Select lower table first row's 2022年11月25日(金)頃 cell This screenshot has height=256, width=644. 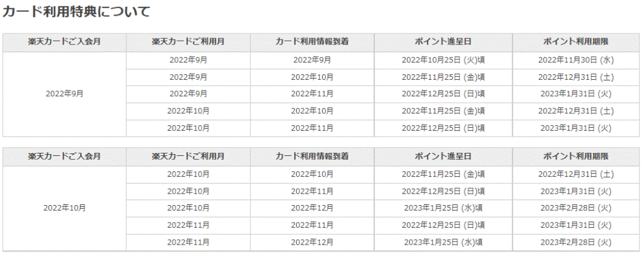pyautogui.click(x=443, y=174)
